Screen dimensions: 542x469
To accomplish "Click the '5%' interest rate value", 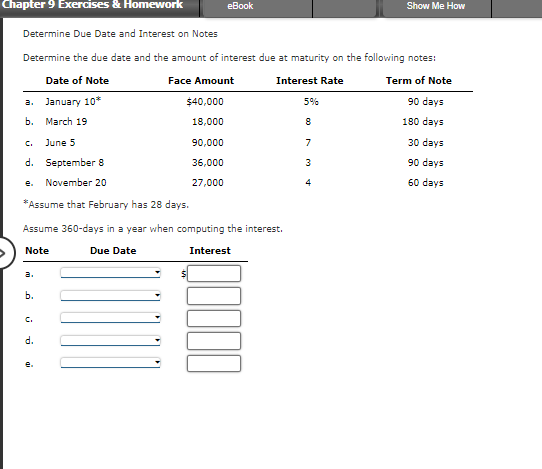I will [311, 102].
